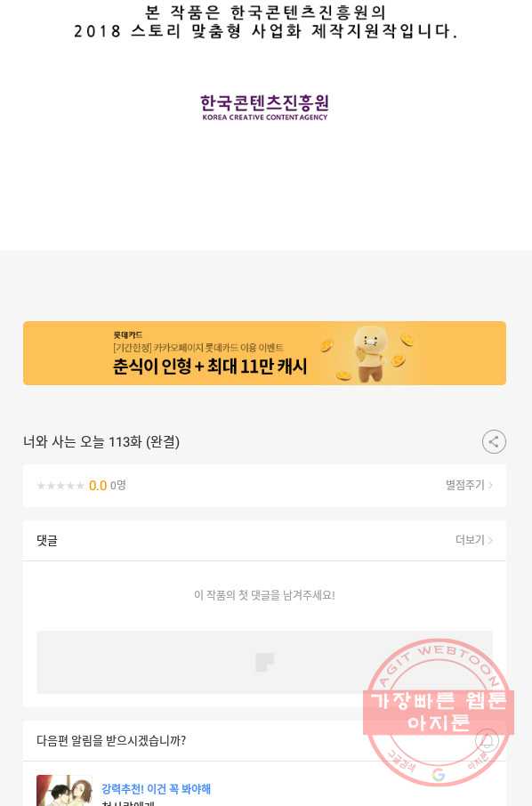Click the 0.0 rating score
Viewport: 532px width, 806px height.
(98, 486)
